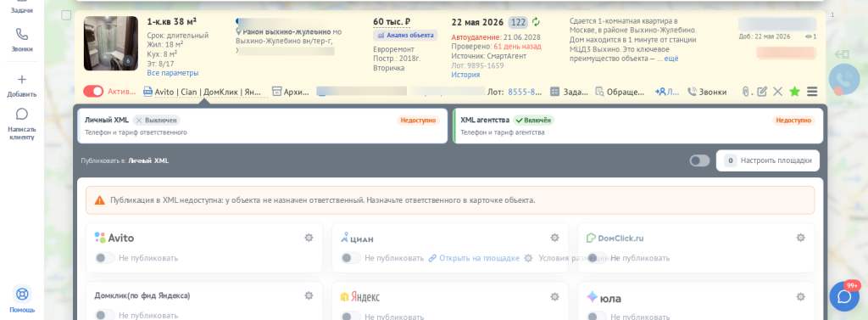Screen dimensions: 868x320
Task: Open DomClick.ru platform settings gear
Action: coord(800,238)
